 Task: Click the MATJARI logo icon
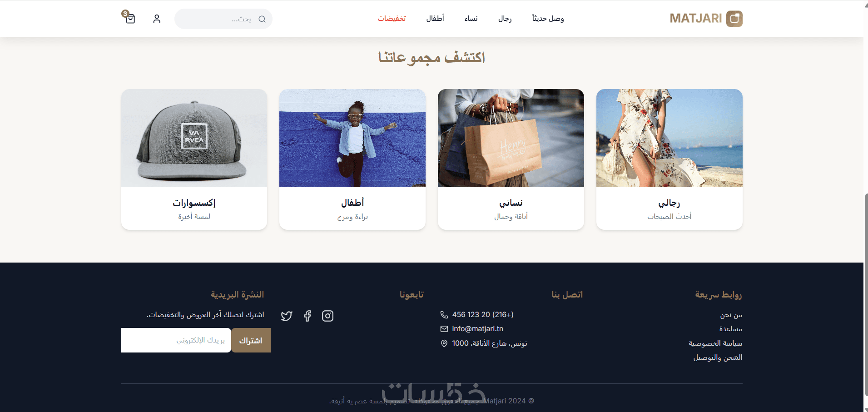pos(734,19)
